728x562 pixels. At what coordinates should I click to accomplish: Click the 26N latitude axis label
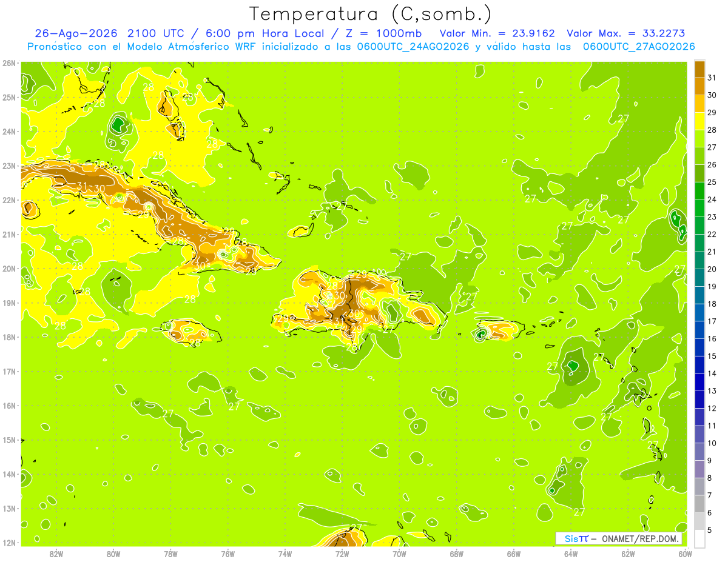(9, 63)
